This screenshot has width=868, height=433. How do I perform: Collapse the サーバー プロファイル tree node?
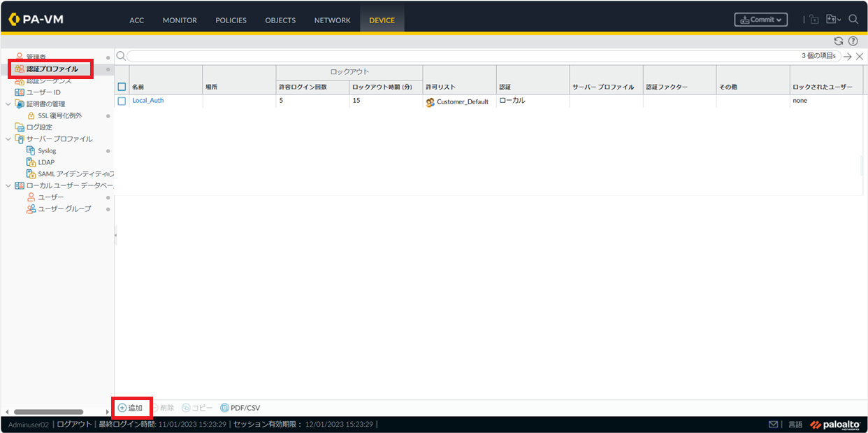click(8, 139)
